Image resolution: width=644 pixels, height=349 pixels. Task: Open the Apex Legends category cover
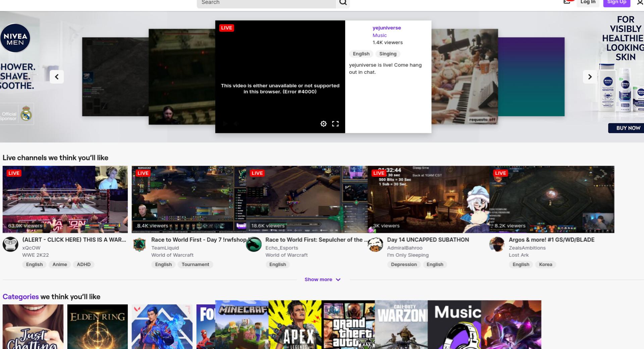pyautogui.click(x=295, y=325)
